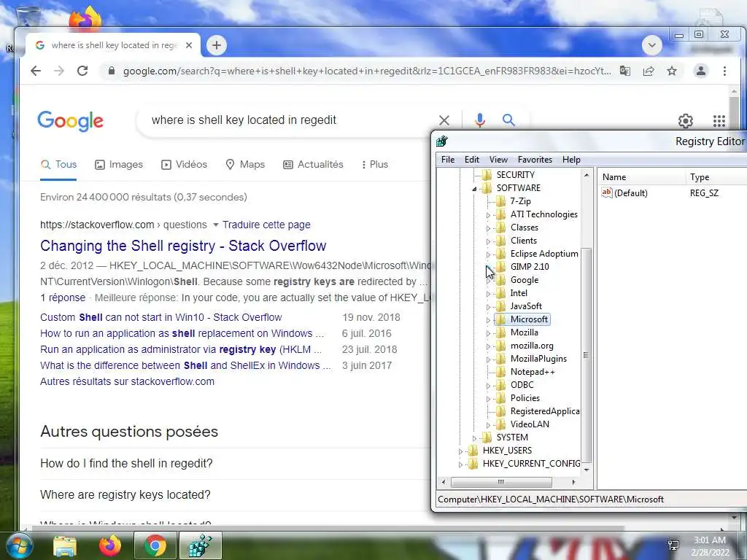Open the Windows Start button

point(19,545)
